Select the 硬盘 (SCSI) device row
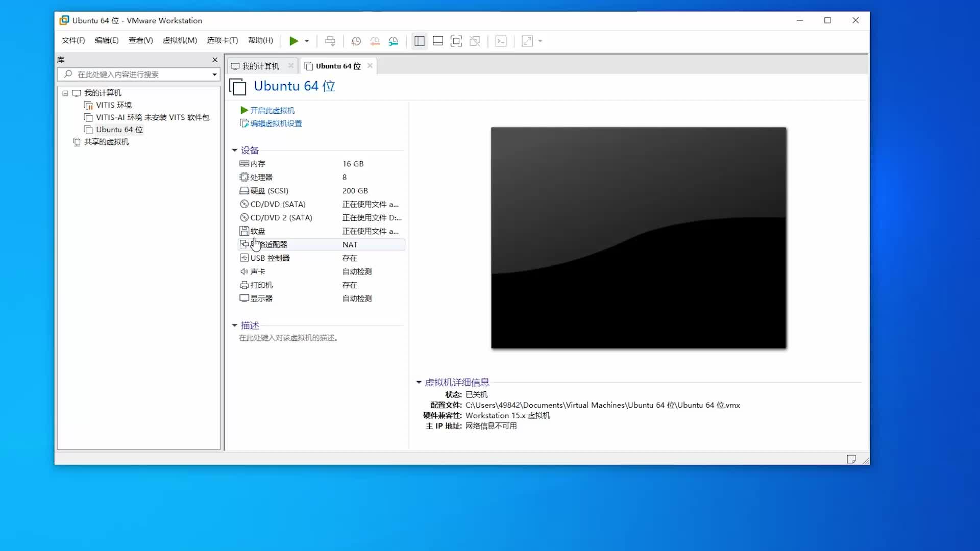Image resolution: width=980 pixels, height=551 pixels. pyautogui.click(x=322, y=191)
